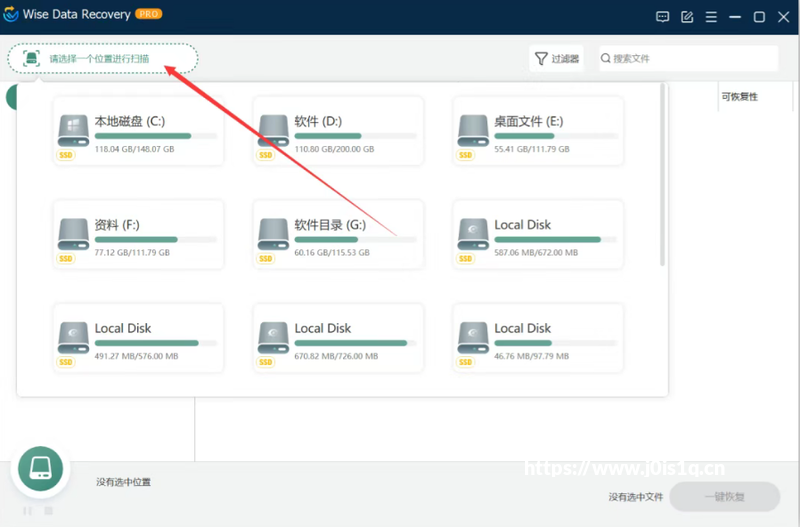Viewport: 800px width, 527px height.
Task: Focus the 搜索文件 search field
Action: pos(688,59)
